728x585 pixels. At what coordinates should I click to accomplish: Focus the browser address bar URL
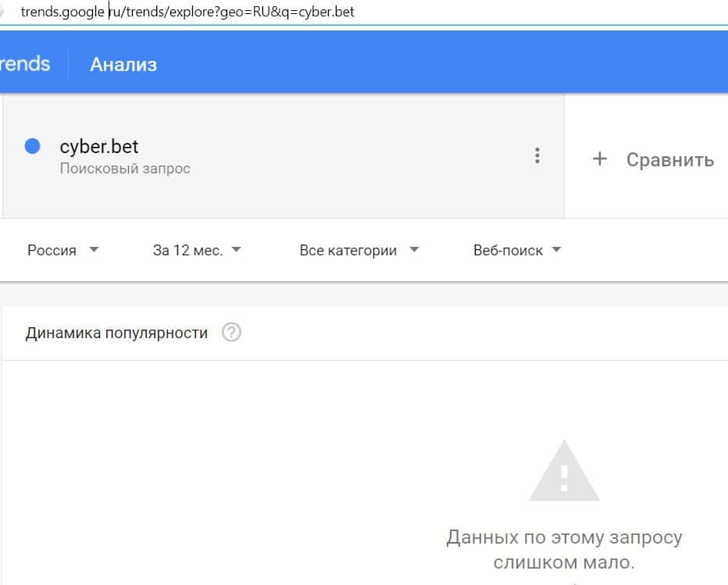[187, 12]
